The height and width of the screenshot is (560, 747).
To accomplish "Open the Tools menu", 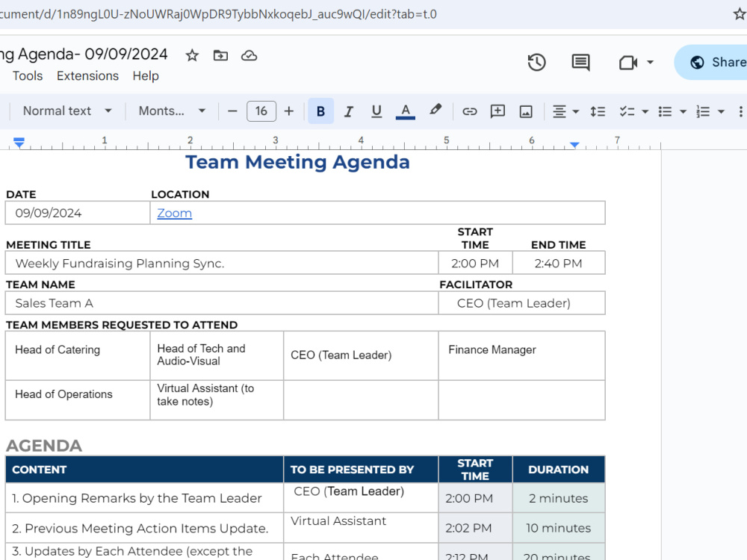I will coord(28,75).
